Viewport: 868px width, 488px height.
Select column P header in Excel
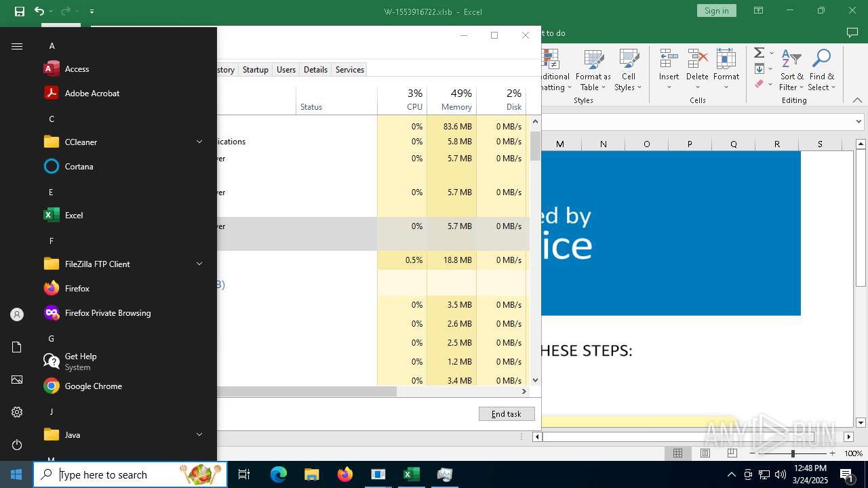coord(690,144)
